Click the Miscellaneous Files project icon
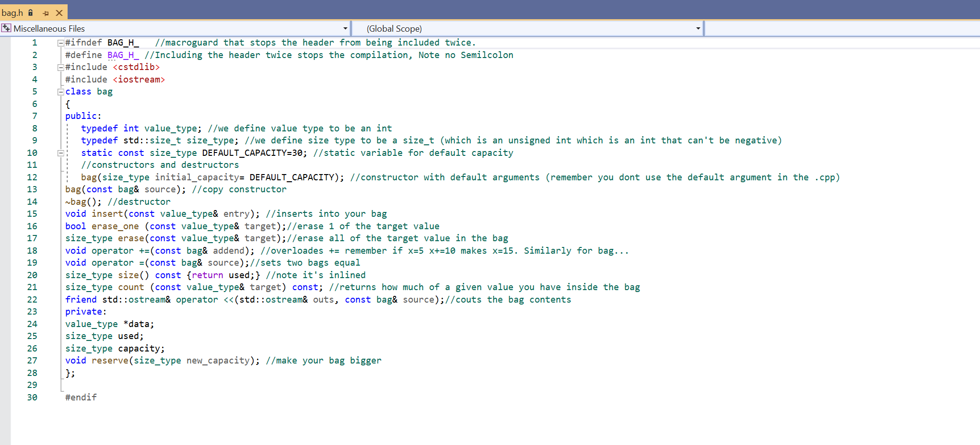Viewport: 980px width, 445px height. (6, 28)
